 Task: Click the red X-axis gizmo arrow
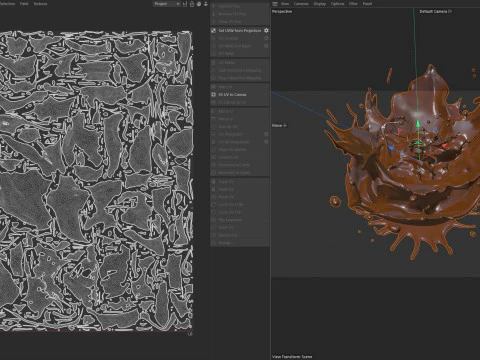[444, 146]
